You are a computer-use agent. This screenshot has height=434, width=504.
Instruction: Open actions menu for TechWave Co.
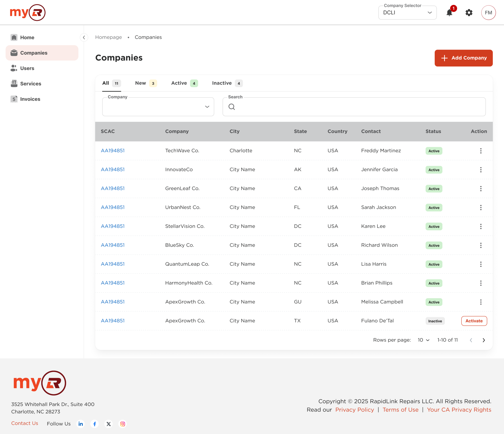(481, 151)
